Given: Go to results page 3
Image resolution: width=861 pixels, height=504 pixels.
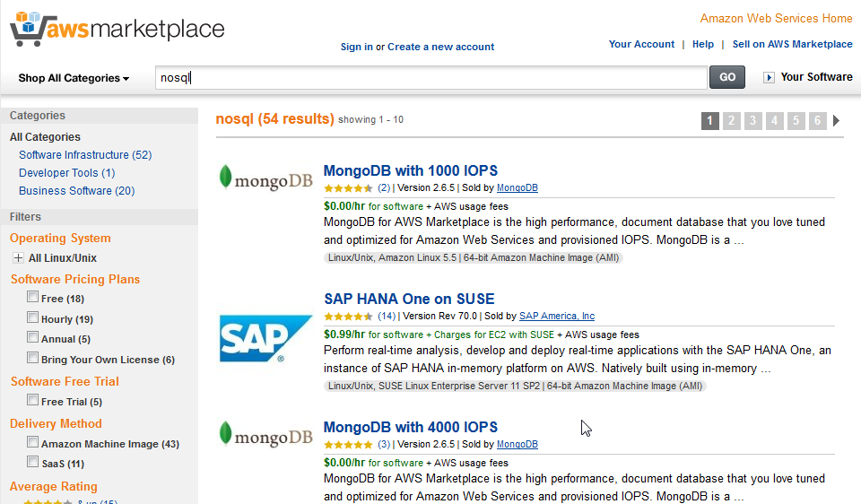Looking at the screenshot, I should (x=752, y=121).
